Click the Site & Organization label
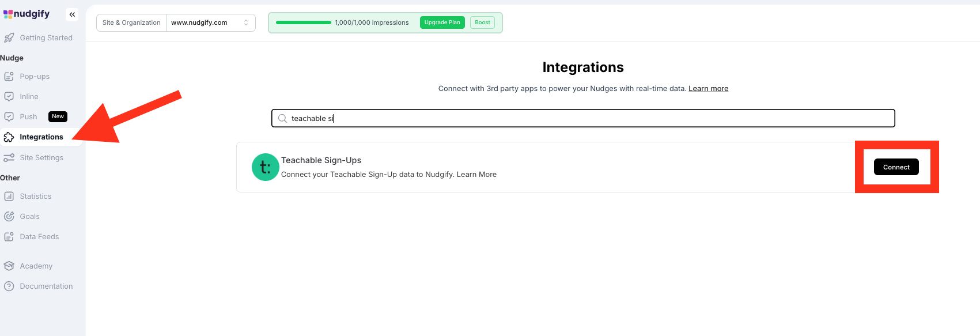The height and width of the screenshot is (336, 980). click(131, 22)
